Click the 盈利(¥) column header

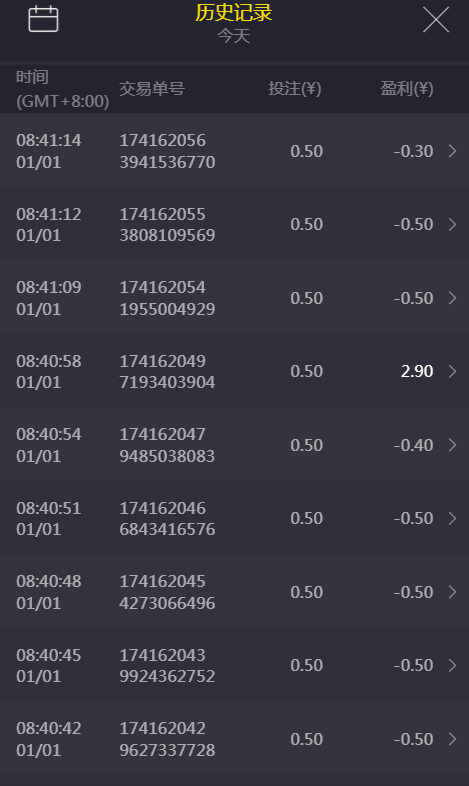[x=407, y=89]
